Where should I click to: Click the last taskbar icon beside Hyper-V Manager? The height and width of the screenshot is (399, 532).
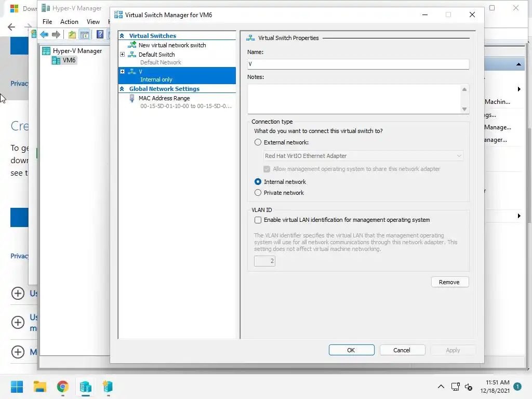108,387
